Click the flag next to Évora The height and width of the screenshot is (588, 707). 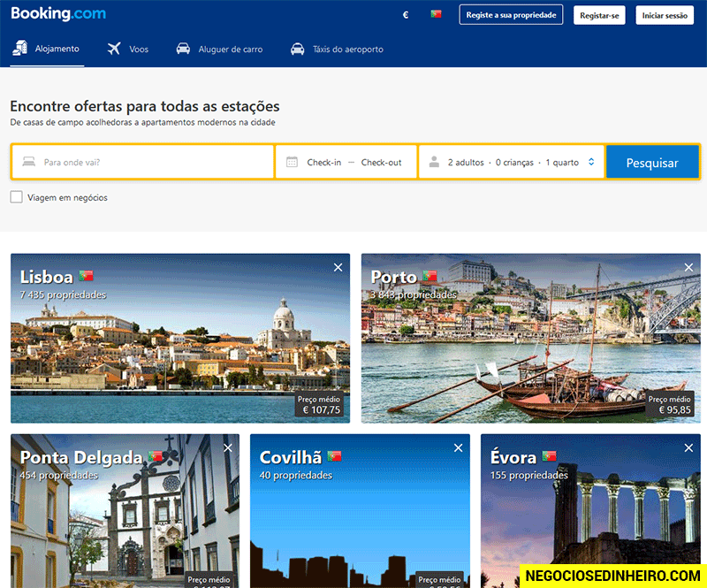click(549, 455)
